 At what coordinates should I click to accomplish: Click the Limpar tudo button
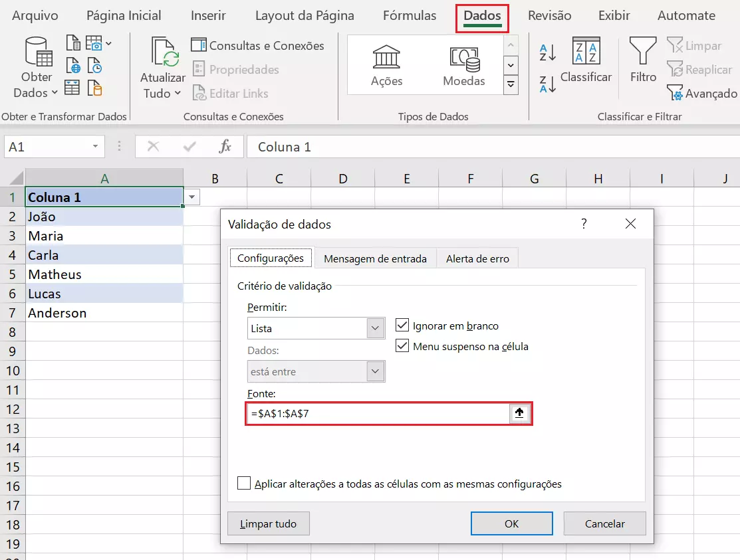[268, 523]
